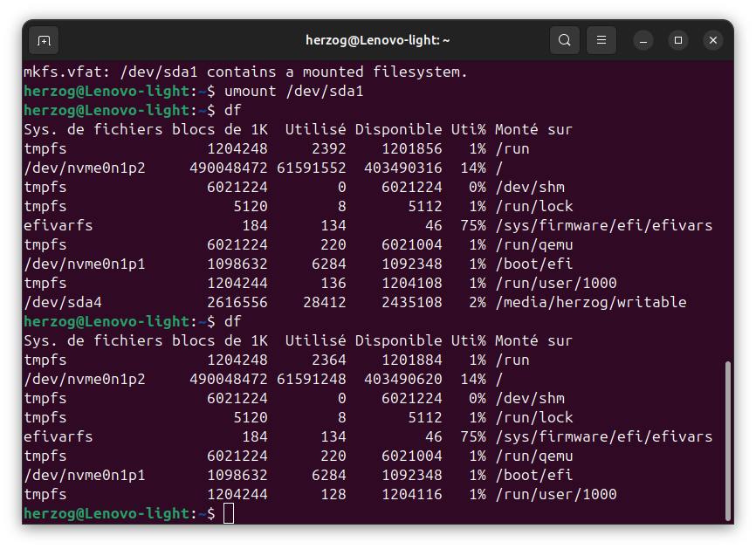The image size is (756, 549).
Task: Click the search magnifier icon
Action: coord(565,40)
